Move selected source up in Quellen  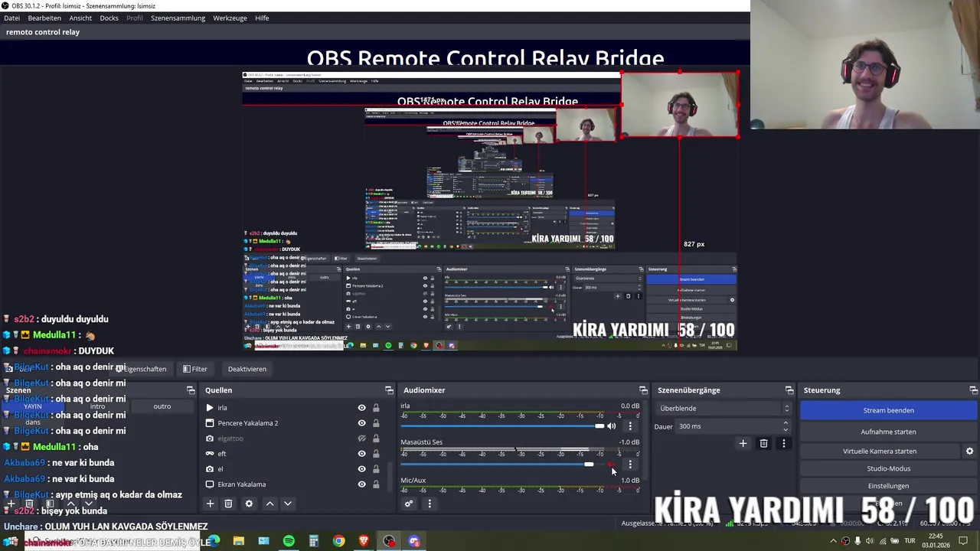269,504
